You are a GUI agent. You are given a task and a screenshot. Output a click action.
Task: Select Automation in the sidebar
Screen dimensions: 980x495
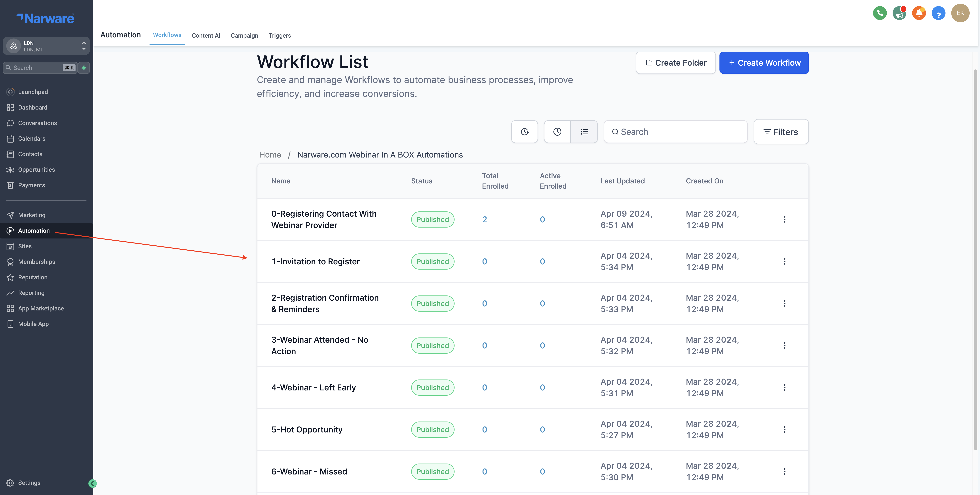coord(46,231)
